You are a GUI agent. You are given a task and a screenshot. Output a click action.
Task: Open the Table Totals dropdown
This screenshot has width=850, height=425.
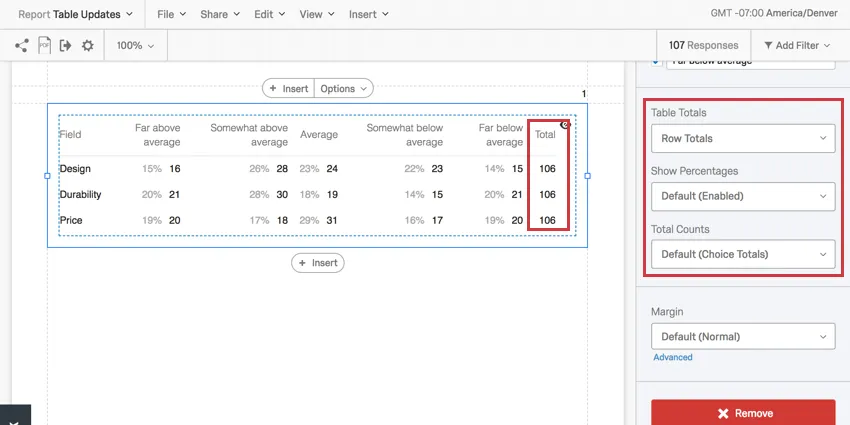743,138
